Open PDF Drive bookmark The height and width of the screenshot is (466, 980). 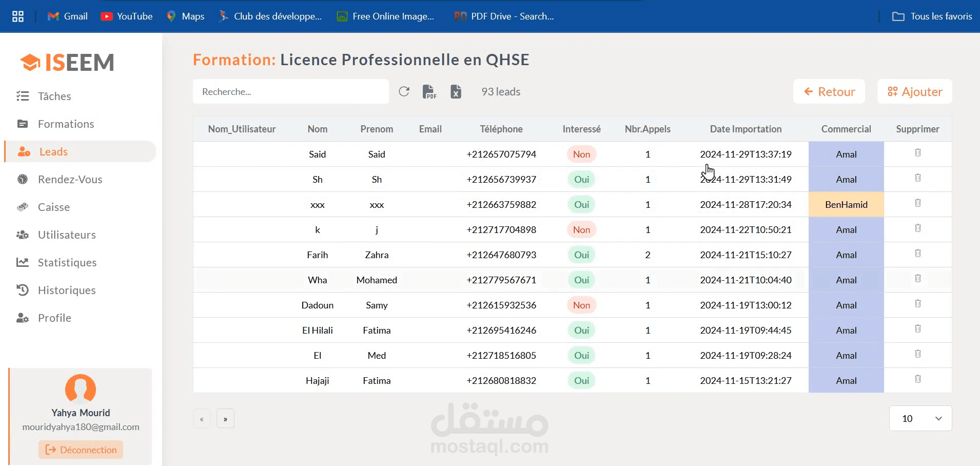(504, 16)
